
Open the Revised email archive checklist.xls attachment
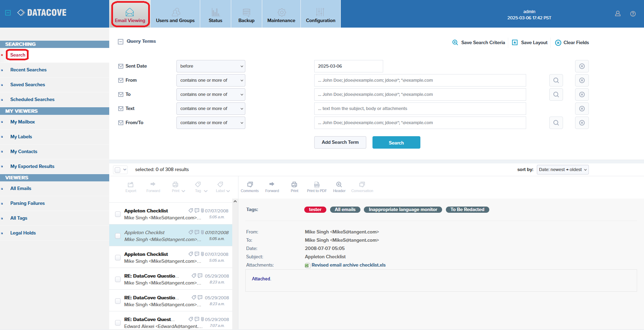click(348, 265)
